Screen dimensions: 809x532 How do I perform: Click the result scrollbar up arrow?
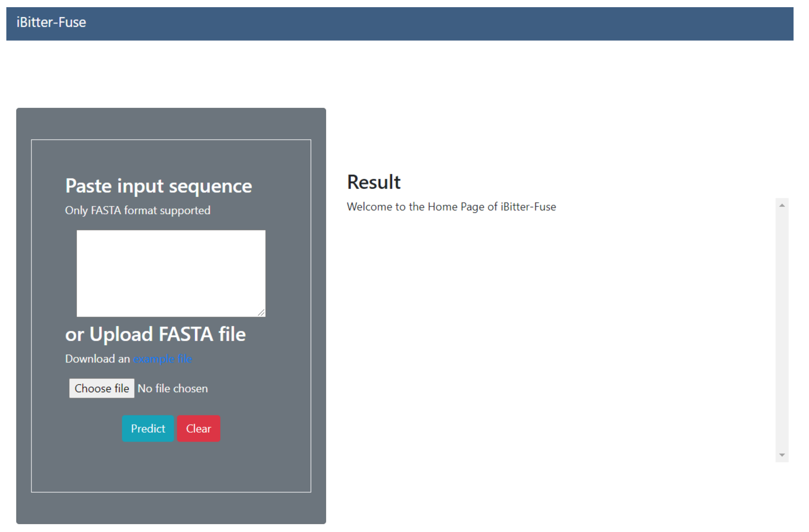tap(783, 205)
